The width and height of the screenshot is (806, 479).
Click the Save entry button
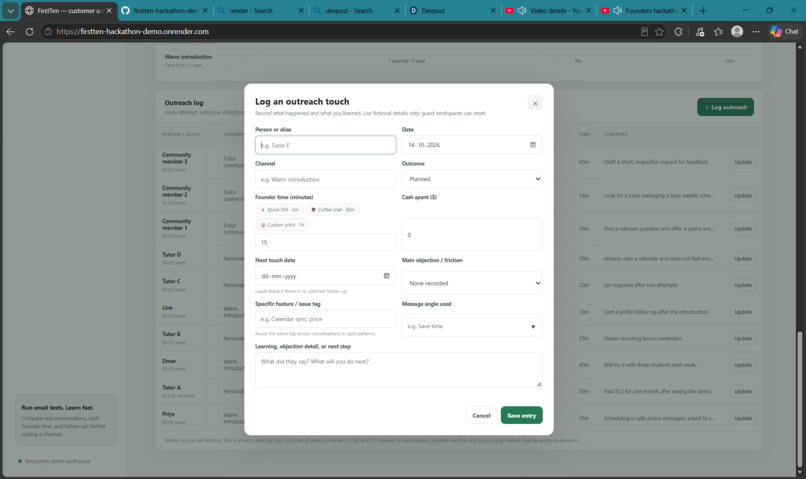pyautogui.click(x=521, y=415)
